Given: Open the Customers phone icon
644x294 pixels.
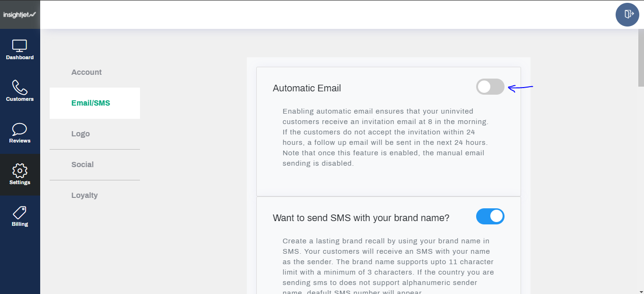Looking at the screenshot, I should click(x=19, y=87).
